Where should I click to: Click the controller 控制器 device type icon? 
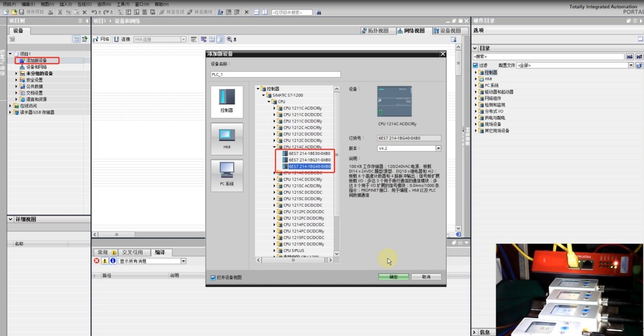pos(227,102)
